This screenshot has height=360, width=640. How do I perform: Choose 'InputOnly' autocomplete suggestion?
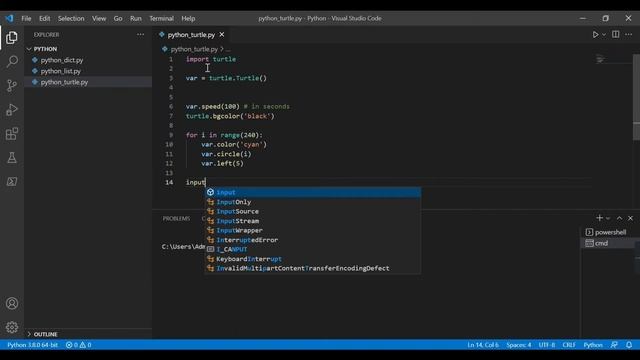click(313, 202)
